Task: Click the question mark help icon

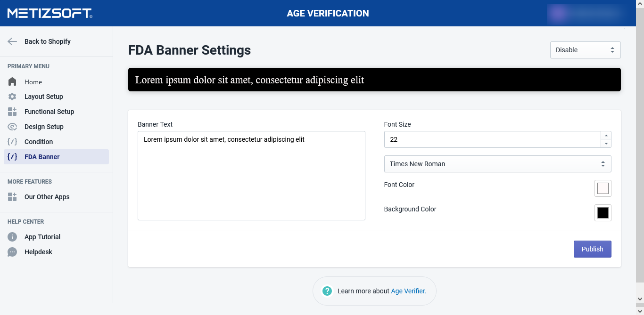Action: coord(327,291)
